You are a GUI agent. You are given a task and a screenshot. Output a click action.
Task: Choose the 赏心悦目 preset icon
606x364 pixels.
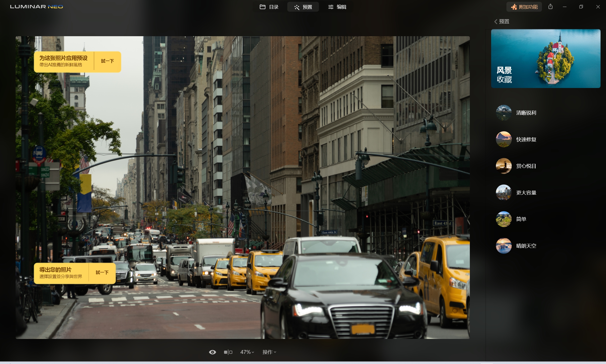(x=504, y=166)
